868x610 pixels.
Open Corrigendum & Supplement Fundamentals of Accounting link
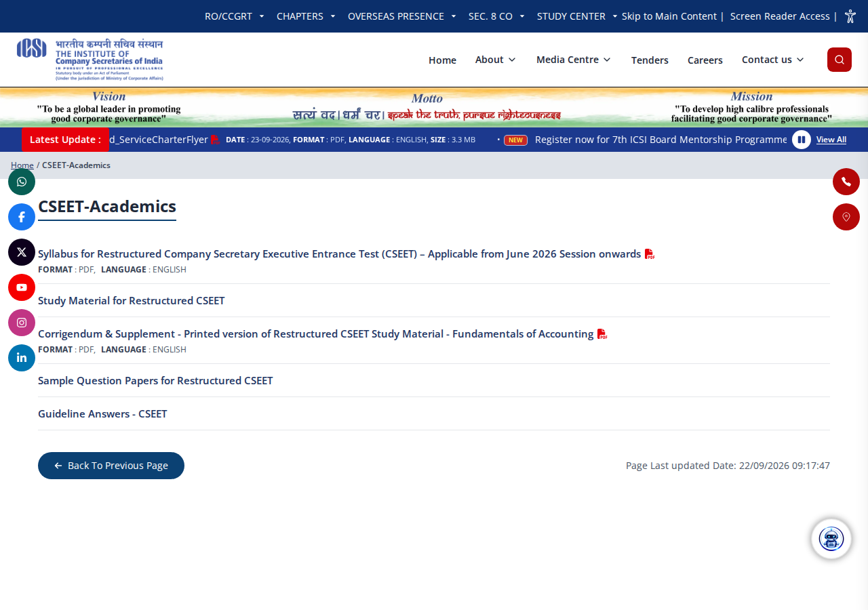click(316, 334)
